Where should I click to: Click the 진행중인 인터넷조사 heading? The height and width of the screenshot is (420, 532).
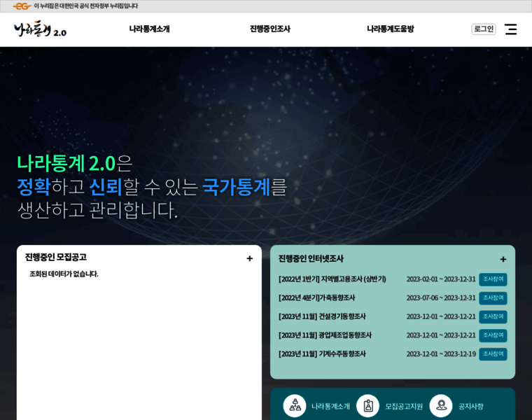(311, 258)
